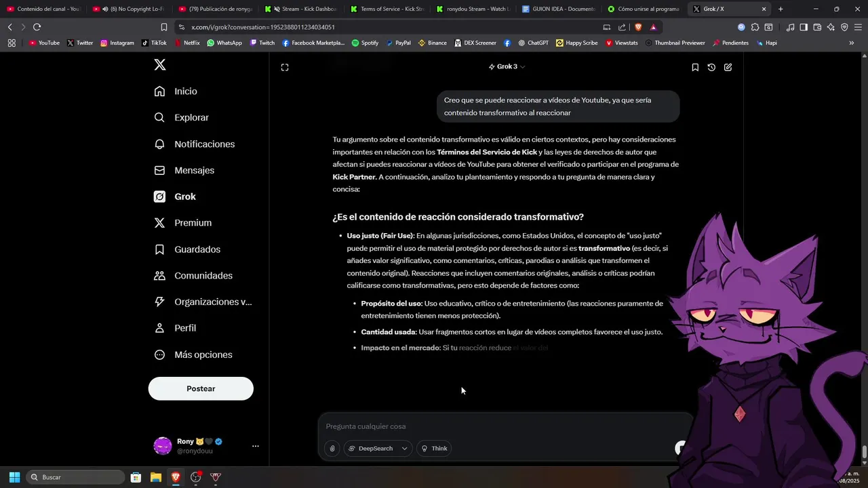Open site settings icon in address bar
Image resolution: width=868 pixels, height=488 pixels.
(181, 27)
